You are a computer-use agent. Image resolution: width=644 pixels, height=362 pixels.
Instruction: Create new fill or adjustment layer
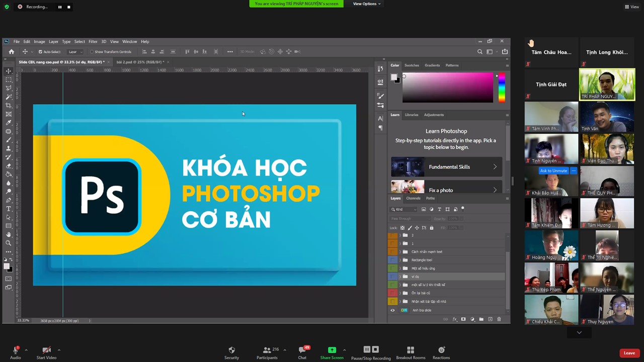pyautogui.click(x=472, y=319)
